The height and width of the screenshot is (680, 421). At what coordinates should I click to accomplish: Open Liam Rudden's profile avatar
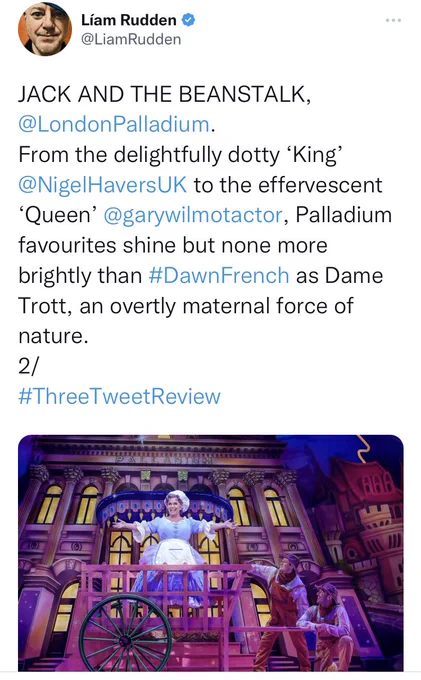tap(45, 29)
